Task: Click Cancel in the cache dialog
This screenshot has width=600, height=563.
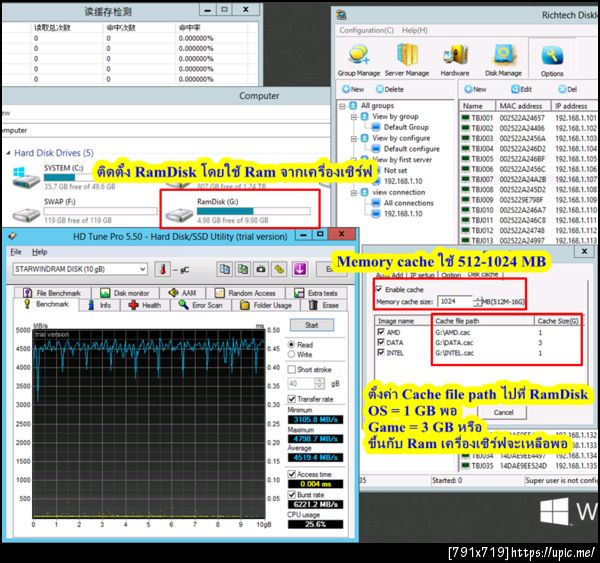Action: pos(503,412)
